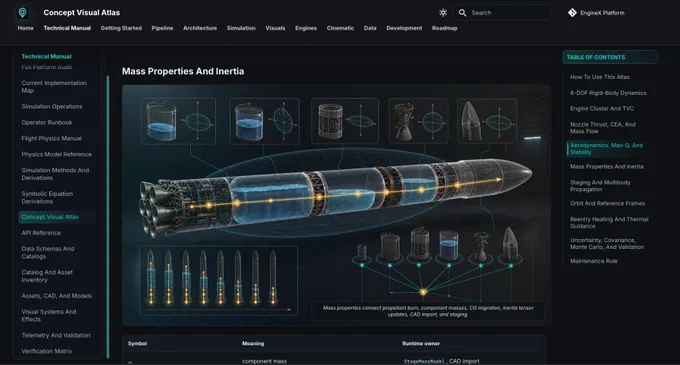Go to the Data nav item
Screen dimensions: 680x365
pos(370,28)
